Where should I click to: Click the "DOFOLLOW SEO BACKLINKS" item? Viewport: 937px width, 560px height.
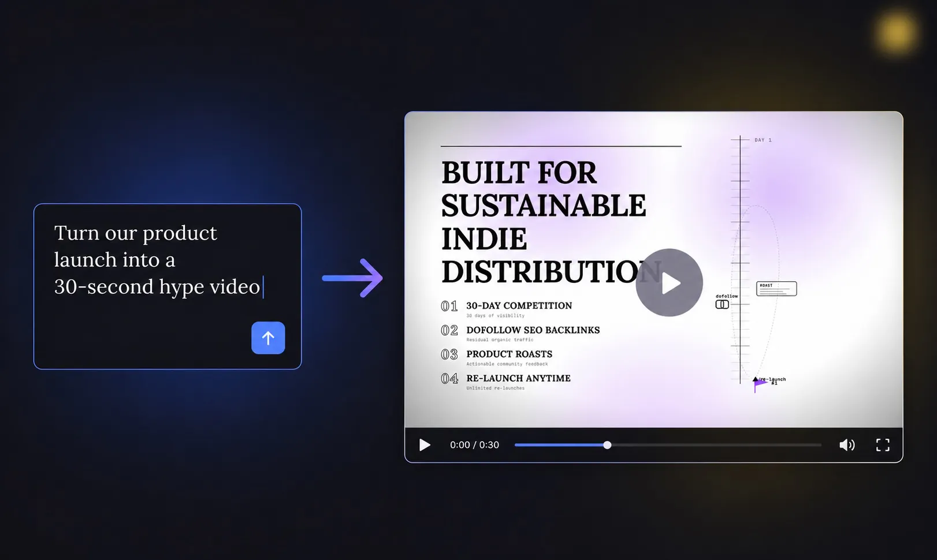(x=533, y=330)
